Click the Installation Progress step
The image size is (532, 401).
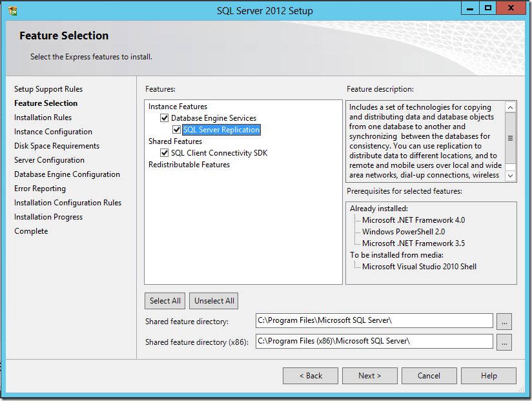tap(48, 217)
